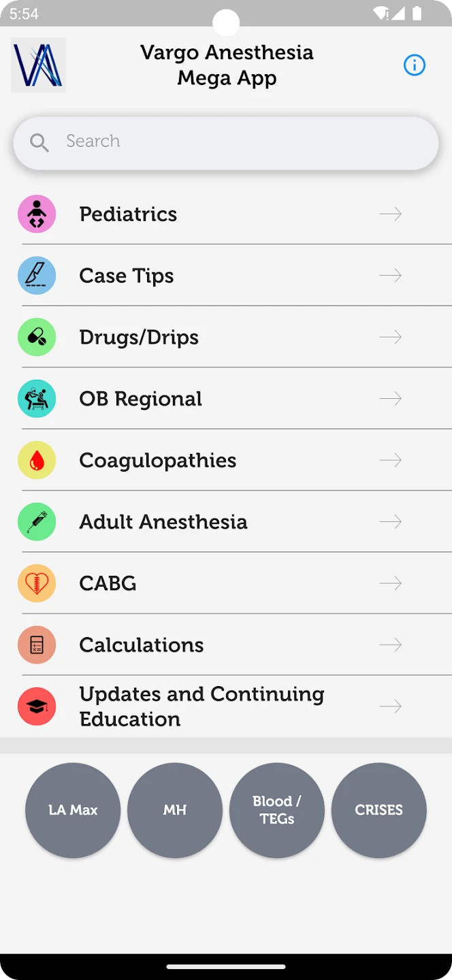Viewport: 452px width, 980px height.
Task: Tap the CABG heart icon
Action: (x=37, y=583)
